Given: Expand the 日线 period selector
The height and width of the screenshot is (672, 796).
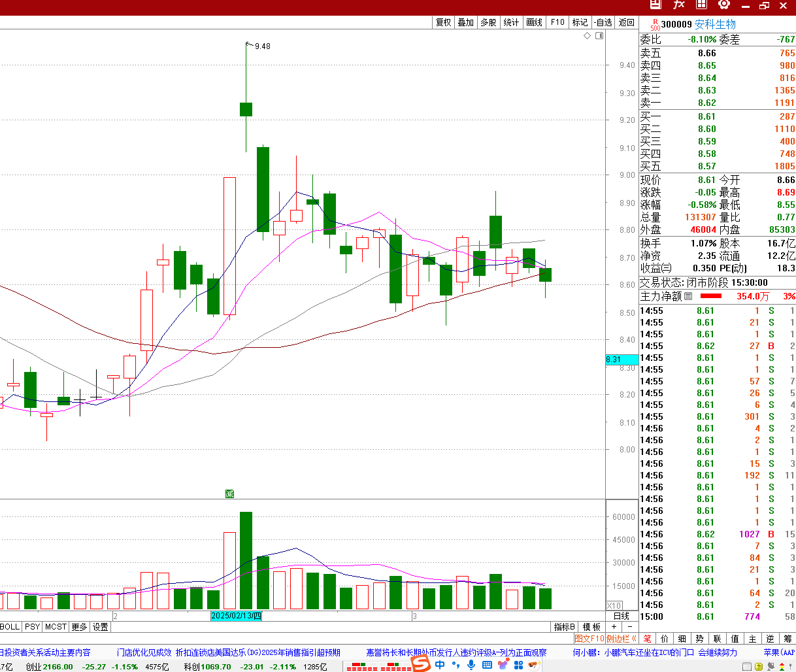Looking at the screenshot, I should [x=621, y=616].
